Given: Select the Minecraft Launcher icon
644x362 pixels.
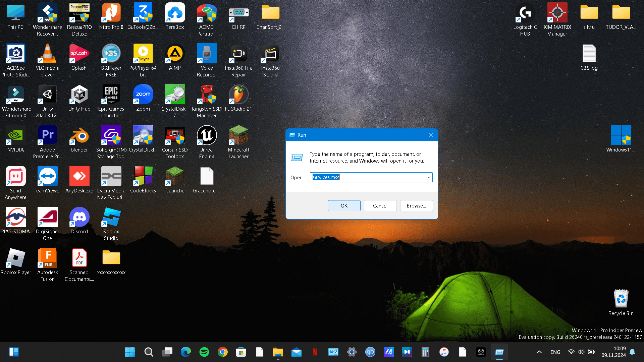Looking at the screenshot, I should click(x=238, y=142).
